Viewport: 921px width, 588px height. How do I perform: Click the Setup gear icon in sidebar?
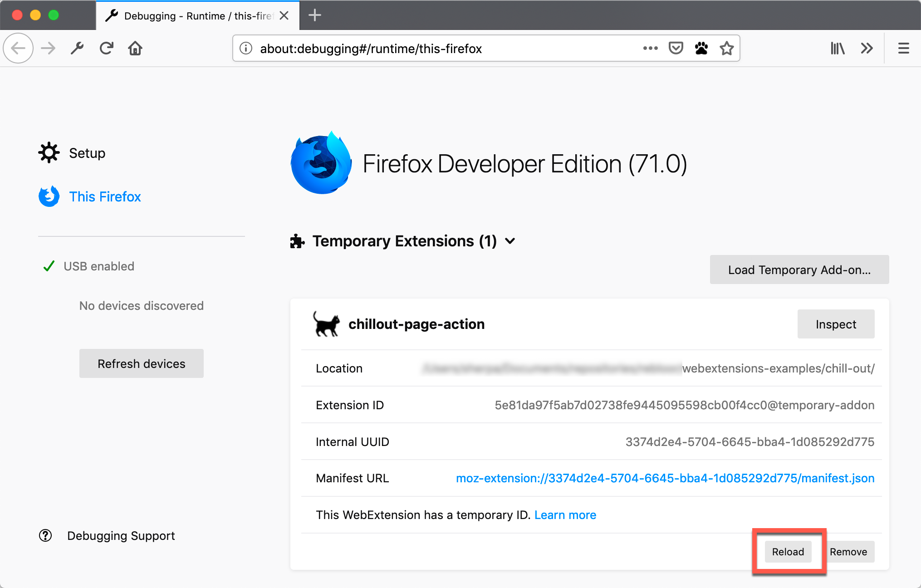[x=48, y=152]
